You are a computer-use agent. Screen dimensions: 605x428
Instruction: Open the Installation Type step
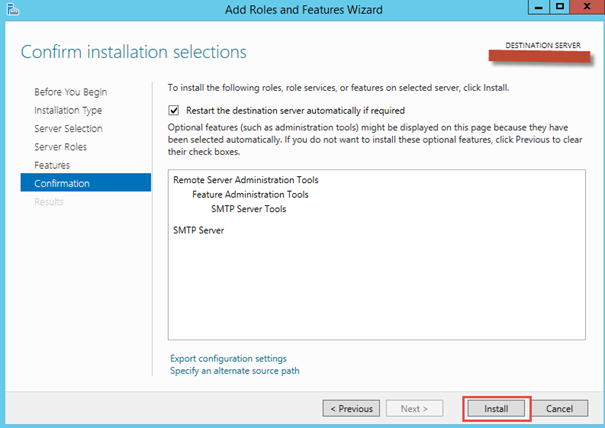click(x=68, y=110)
